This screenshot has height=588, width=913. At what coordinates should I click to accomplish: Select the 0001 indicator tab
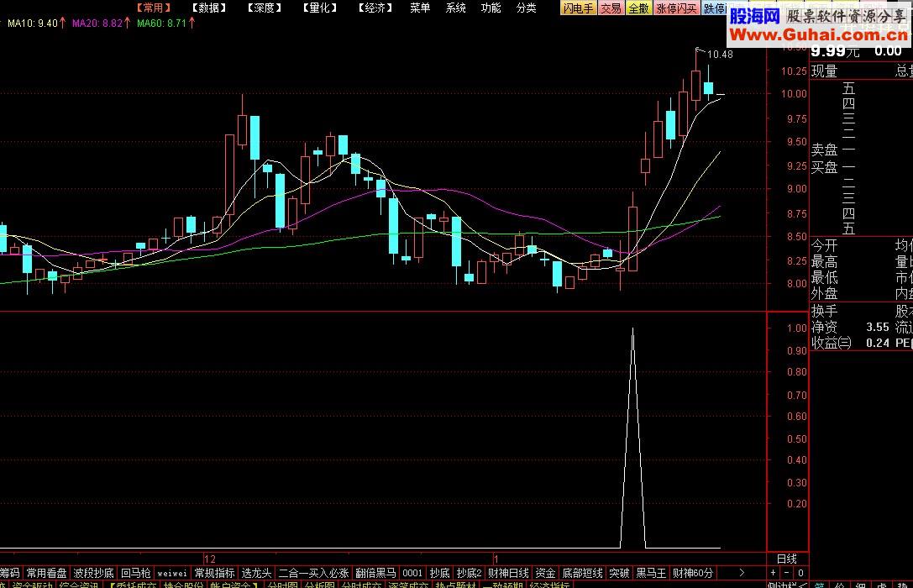(412, 573)
